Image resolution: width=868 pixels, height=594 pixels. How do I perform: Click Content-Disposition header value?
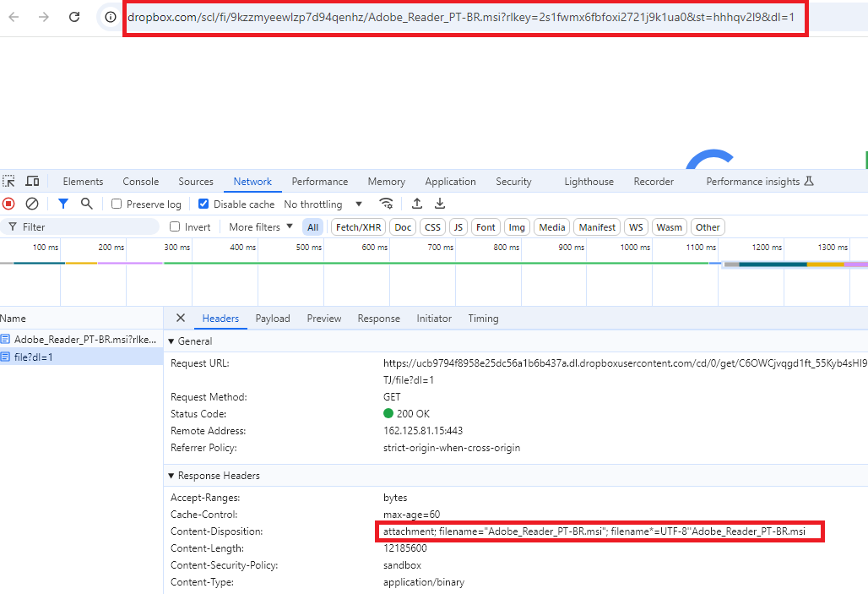594,531
